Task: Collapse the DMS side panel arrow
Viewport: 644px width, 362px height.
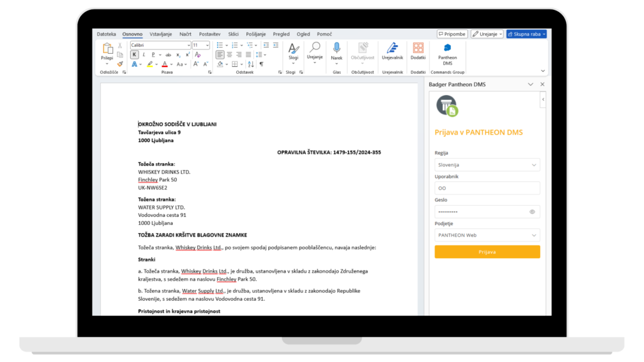Action: point(543,99)
